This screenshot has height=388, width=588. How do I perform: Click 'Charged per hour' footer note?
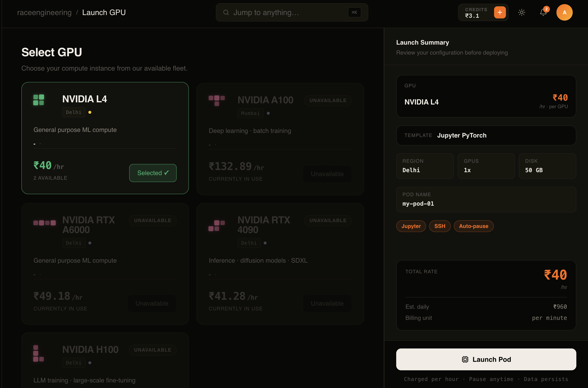[x=431, y=379]
